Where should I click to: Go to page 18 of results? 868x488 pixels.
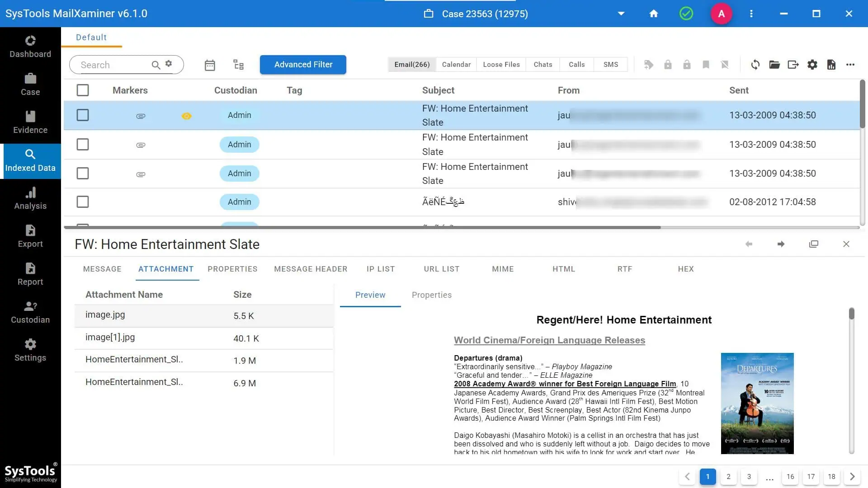click(x=831, y=477)
